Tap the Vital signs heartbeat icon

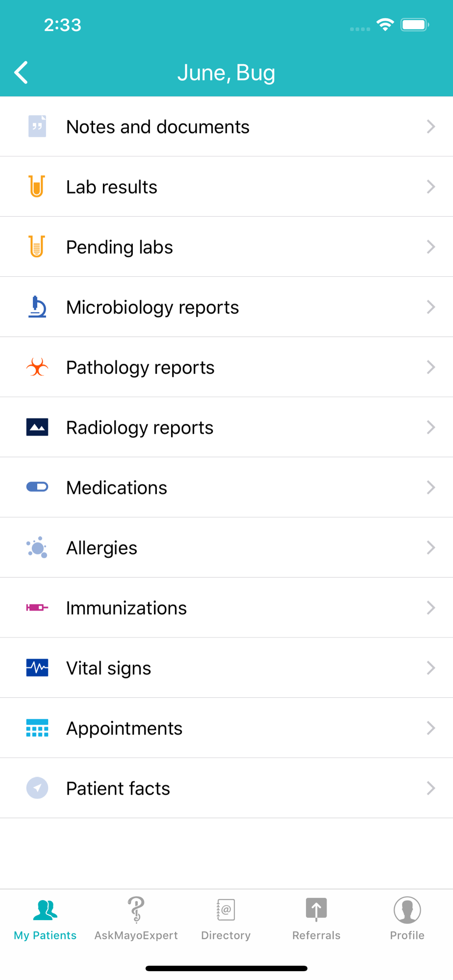pos(37,668)
